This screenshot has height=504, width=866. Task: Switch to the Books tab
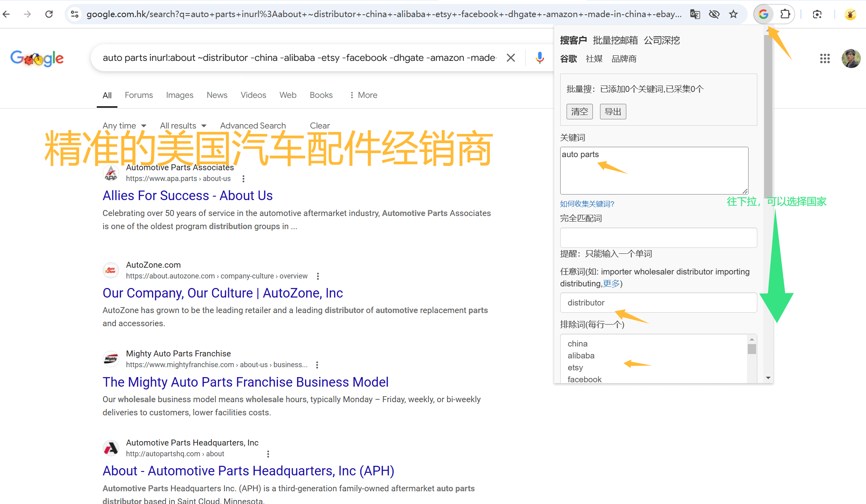(x=321, y=95)
